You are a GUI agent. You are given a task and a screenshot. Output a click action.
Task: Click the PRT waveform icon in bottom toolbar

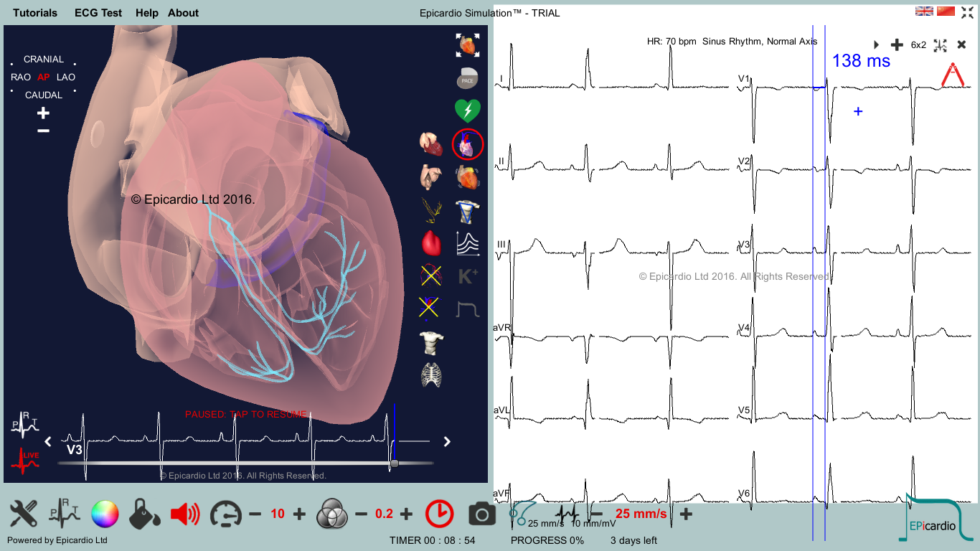64,514
